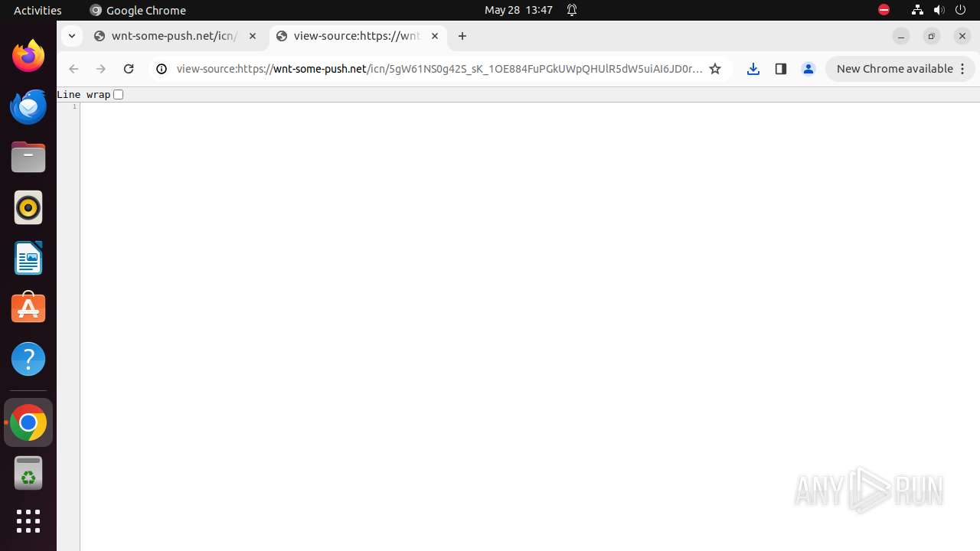
Task: Open volume icon in system tray
Action: (x=939, y=10)
